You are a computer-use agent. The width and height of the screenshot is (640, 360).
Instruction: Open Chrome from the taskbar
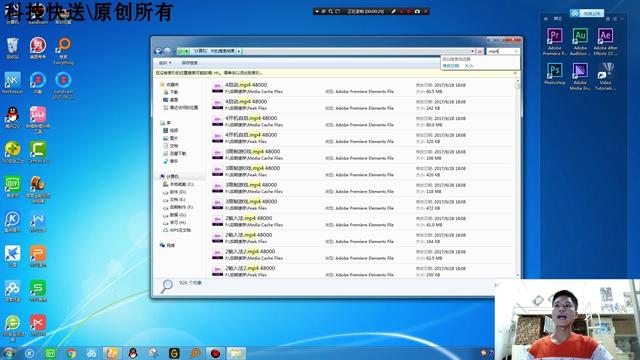point(71,353)
